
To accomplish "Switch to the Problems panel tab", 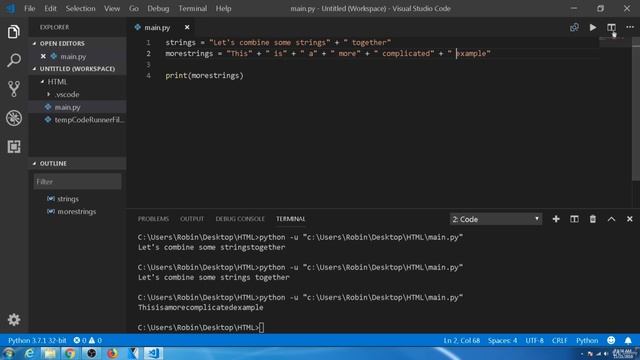I will (153, 219).
